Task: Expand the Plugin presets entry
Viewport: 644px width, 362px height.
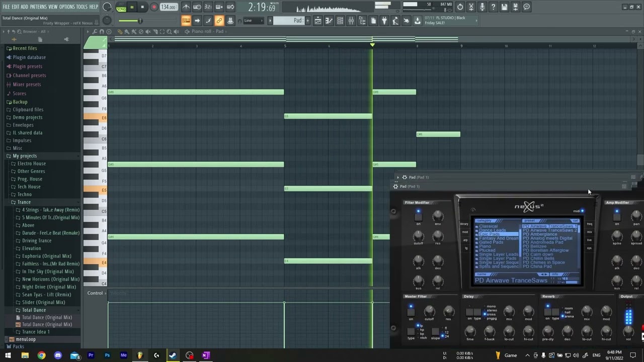Action: coord(27,66)
